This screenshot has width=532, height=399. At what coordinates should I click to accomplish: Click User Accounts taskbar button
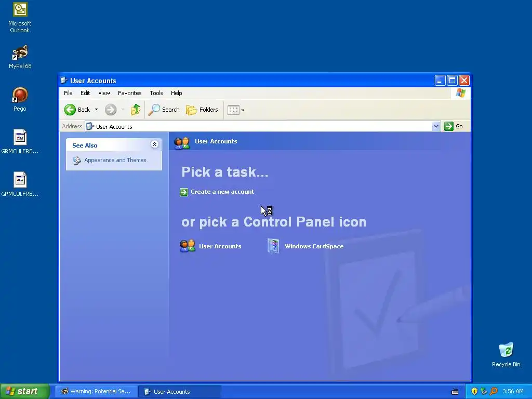[x=180, y=392]
